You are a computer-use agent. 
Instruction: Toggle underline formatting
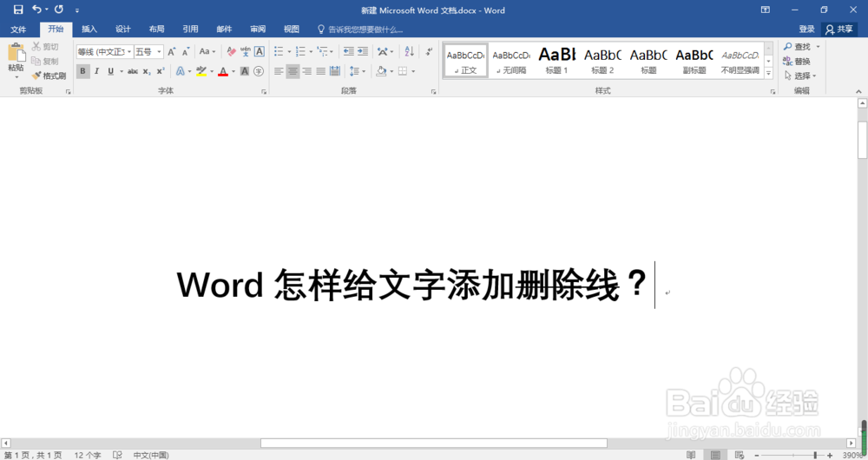(111, 71)
